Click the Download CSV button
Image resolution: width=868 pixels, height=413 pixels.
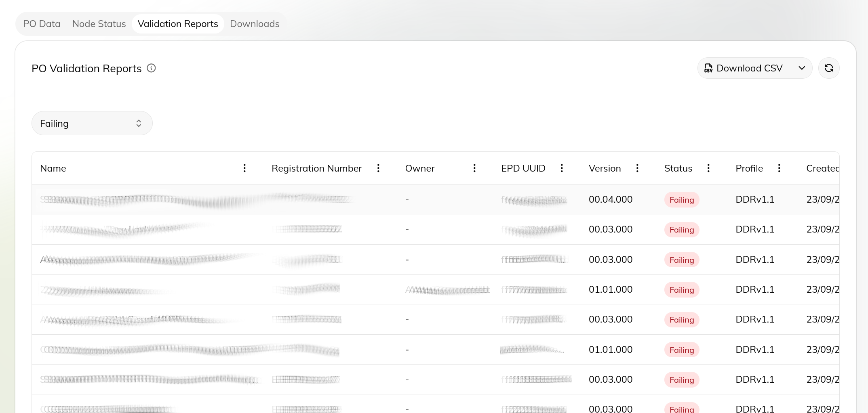tap(744, 68)
